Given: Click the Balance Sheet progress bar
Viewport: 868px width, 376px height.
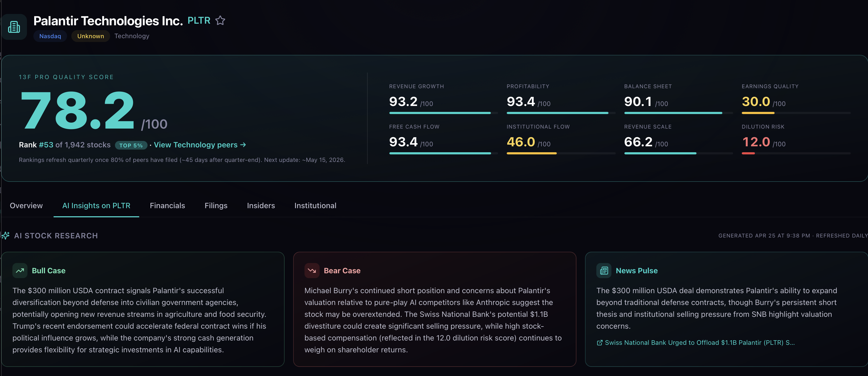Looking at the screenshot, I should pos(679,113).
